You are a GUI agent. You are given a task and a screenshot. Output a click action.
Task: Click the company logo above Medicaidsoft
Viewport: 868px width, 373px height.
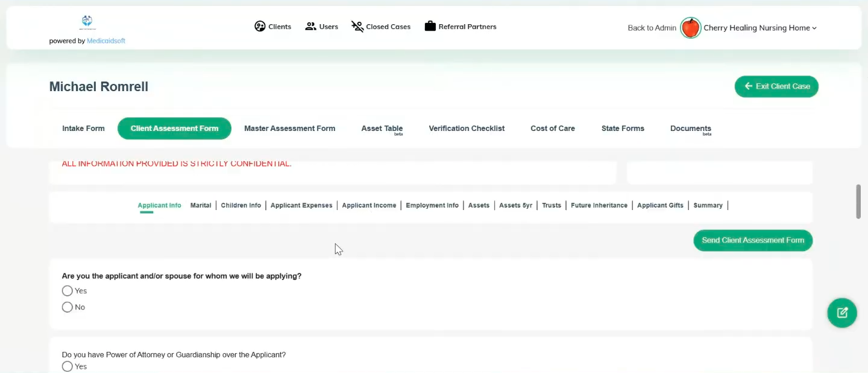[x=87, y=23]
